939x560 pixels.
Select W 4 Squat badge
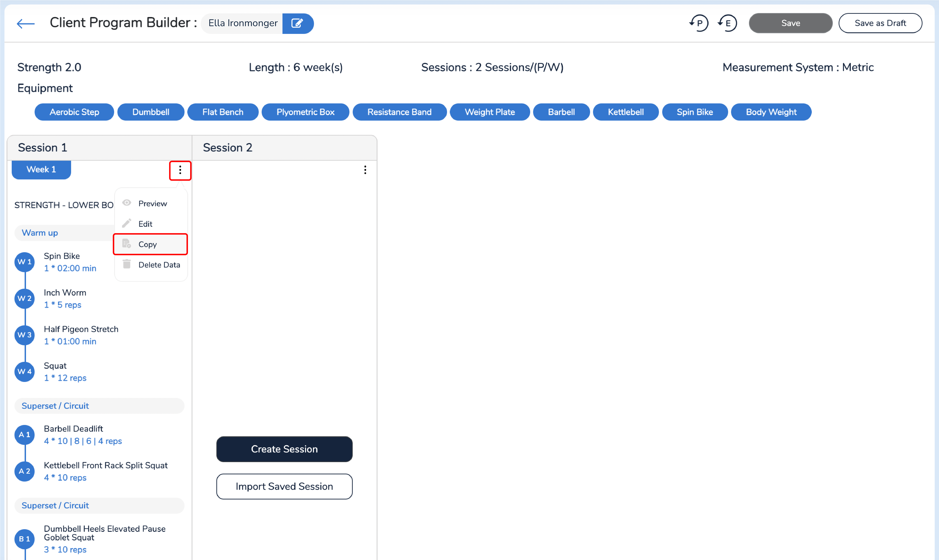pos(25,372)
